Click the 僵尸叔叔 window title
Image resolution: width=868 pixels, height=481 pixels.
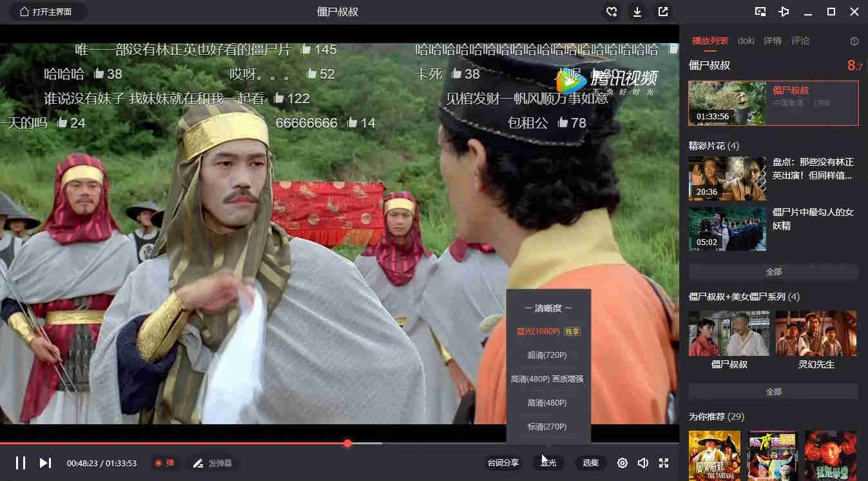click(x=338, y=12)
